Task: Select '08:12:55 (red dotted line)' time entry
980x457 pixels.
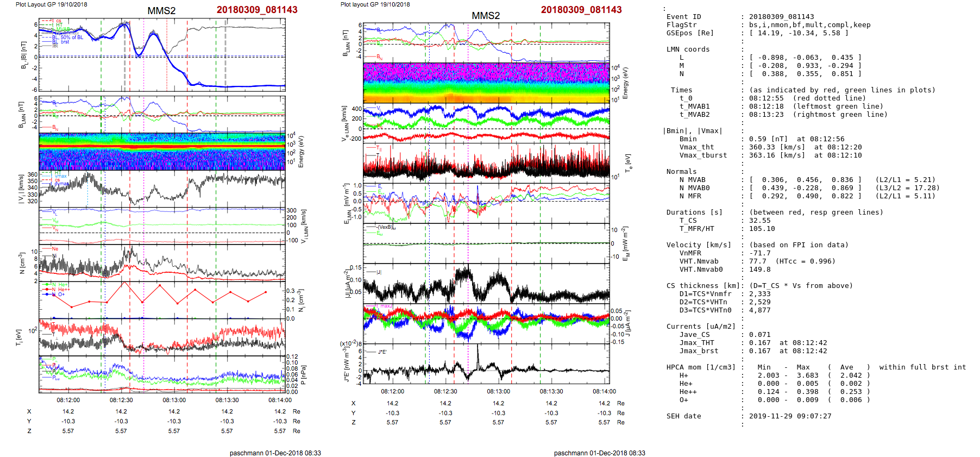Action: point(807,98)
